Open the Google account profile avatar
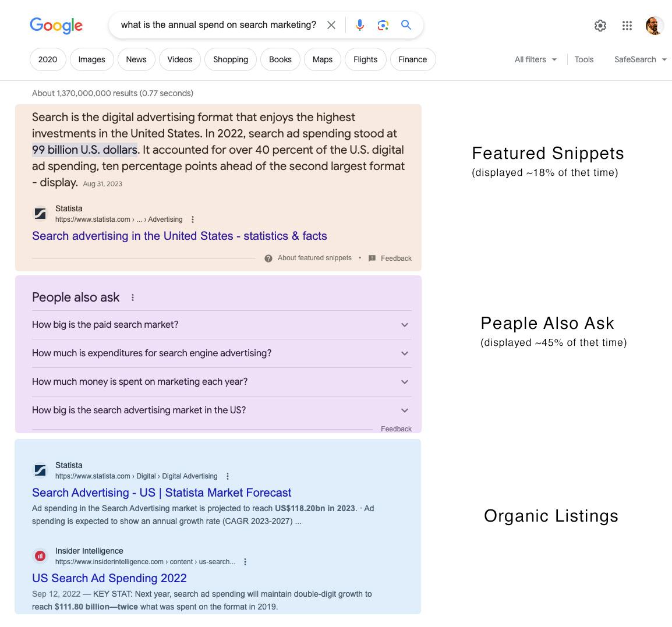Image resolution: width=672 pixels, height=627 pixels. point(655,26)
